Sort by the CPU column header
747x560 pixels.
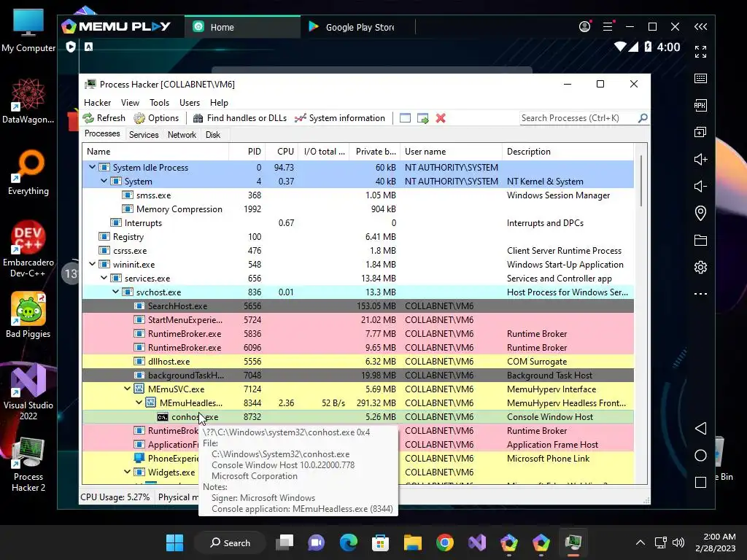(x=282, y=152)
